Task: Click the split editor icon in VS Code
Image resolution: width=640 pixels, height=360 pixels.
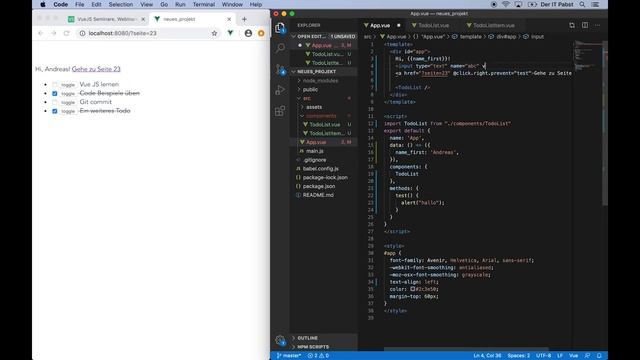Action: (585, 25)
